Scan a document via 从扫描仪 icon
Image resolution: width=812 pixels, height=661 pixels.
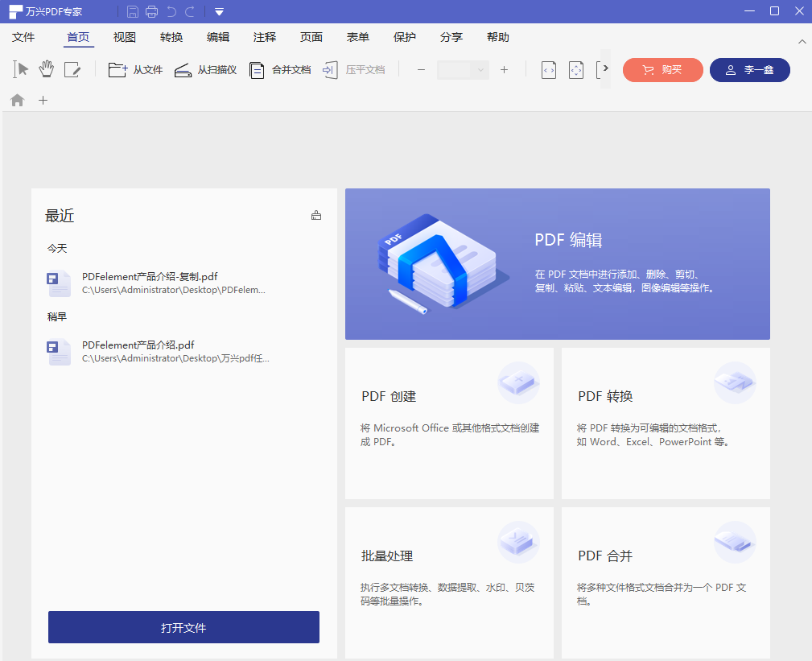point(183,70)
